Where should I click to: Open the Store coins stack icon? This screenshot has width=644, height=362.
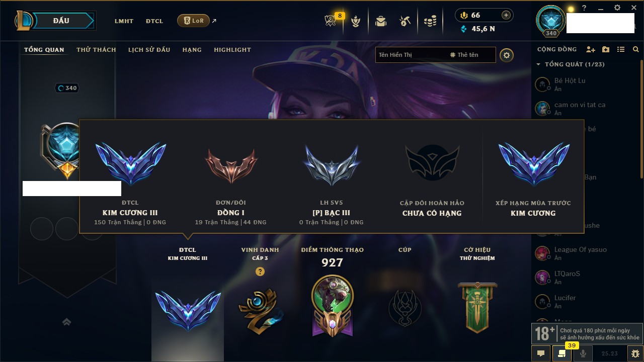tap(430, 21)
